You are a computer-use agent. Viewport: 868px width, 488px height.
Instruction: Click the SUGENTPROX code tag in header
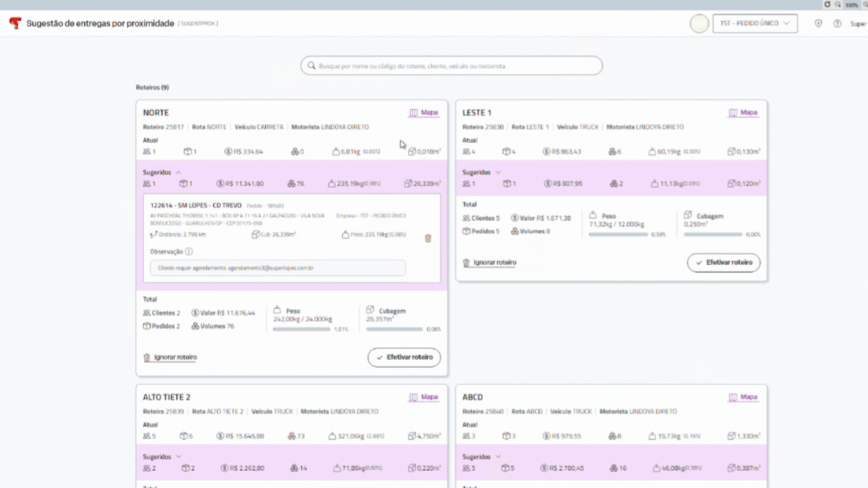pos(197,23)
